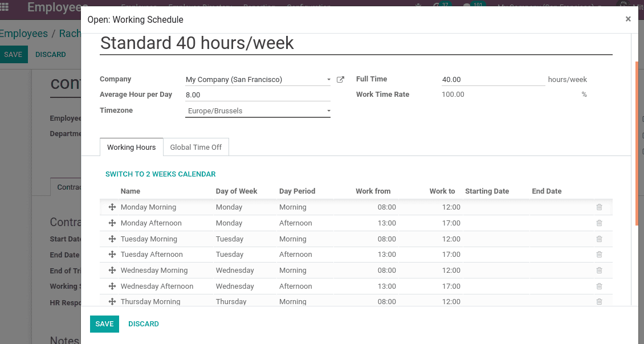Sort by the Name column header
This screenshot has height=344, width=644.
130,191
